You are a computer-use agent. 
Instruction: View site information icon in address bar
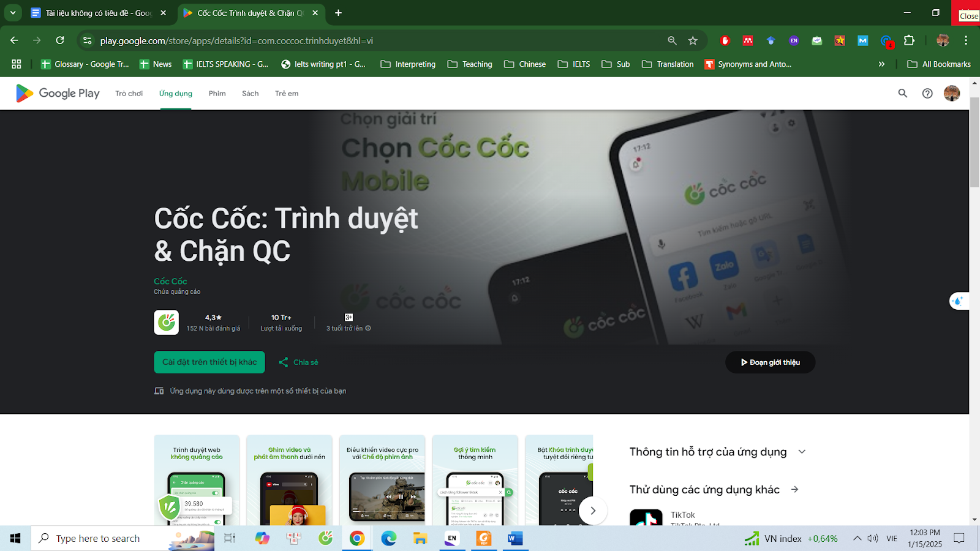[88, 40]
